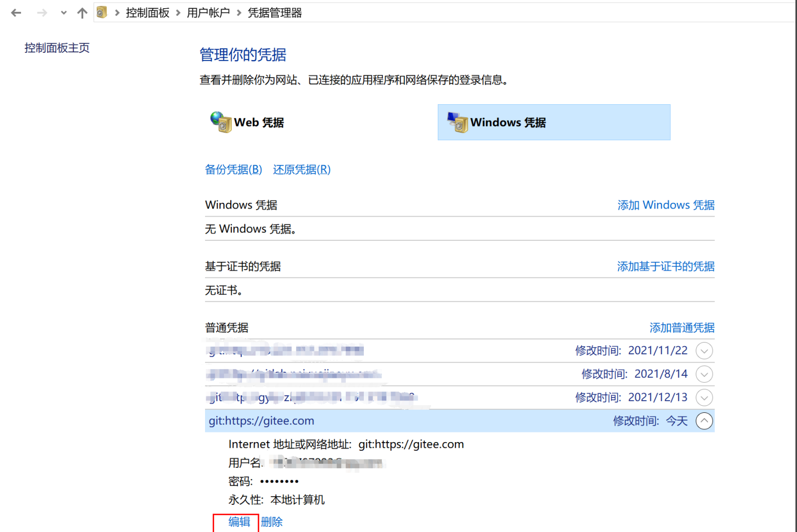Expand the credential modified 2021/8/14
Viewport: 797px width, 532px height.
pyautogui.click(x=705, y=374)
